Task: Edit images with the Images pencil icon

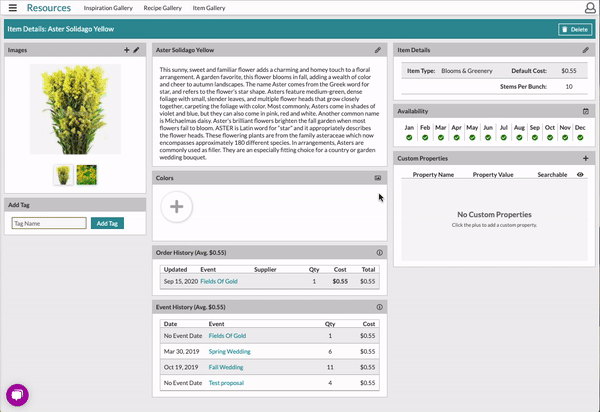Action: (x=136, y=49)
